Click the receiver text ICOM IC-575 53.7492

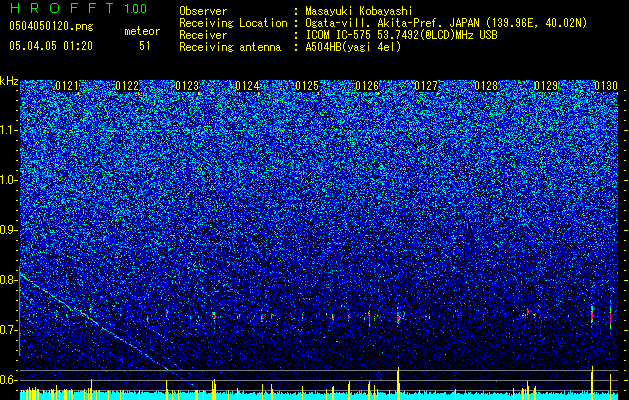[401, 35]
